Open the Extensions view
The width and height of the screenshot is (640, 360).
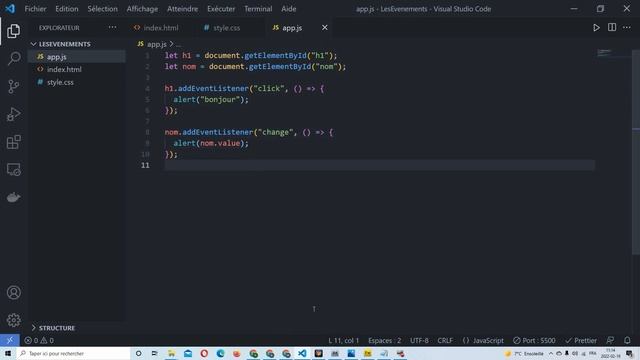point(13,142)
